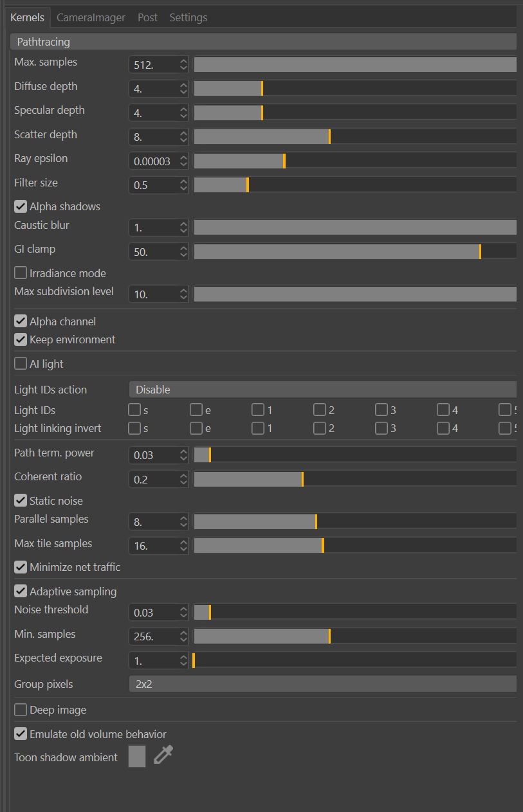Open the Light IDs action dropdown
523x812 pixels.
point(322,390)
